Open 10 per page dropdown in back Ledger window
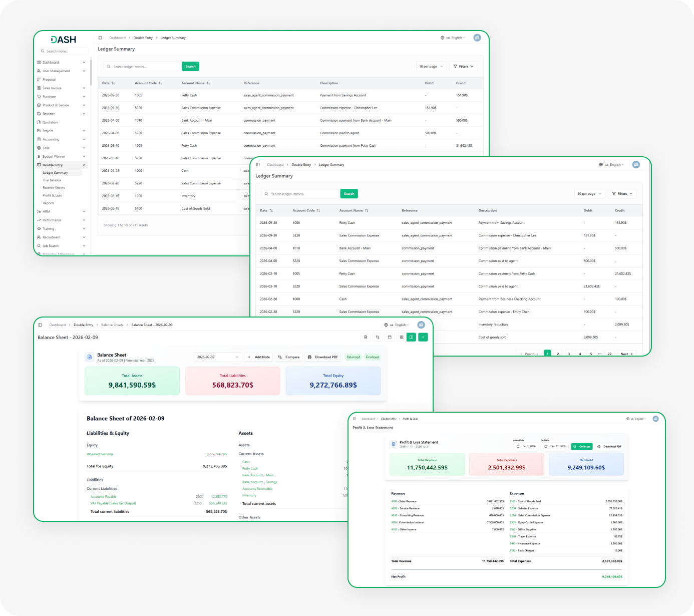This screenshot has height=616, width=694. tap(431, 66)
